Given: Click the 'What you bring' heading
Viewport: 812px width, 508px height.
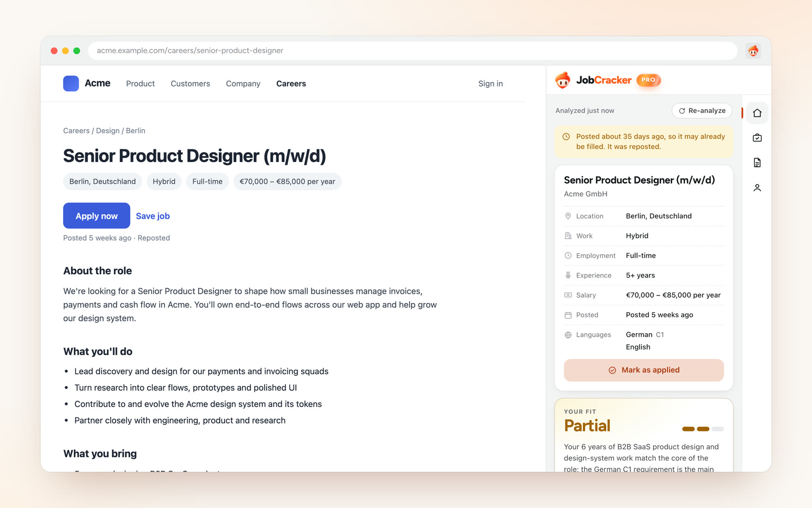Looking at the screenshot, I should pos(100,454).
